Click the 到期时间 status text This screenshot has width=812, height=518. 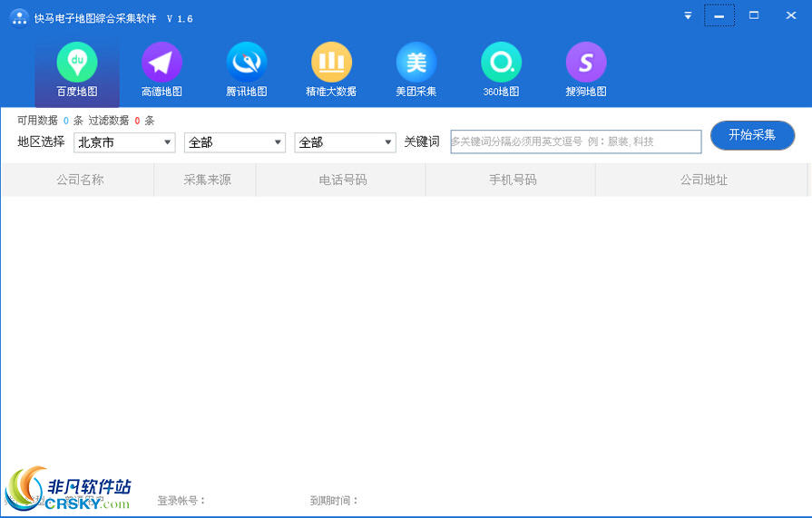coord(334,501)
